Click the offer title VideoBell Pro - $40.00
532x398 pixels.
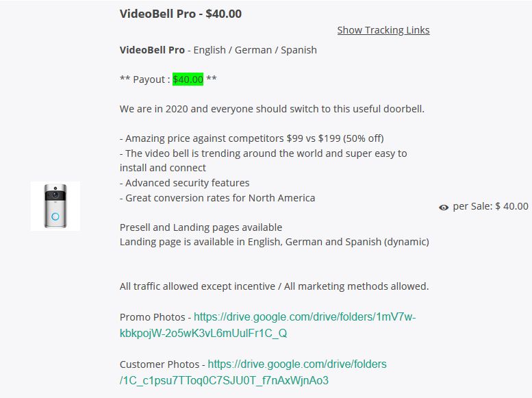pyautogui.click(x=180, y=14)
